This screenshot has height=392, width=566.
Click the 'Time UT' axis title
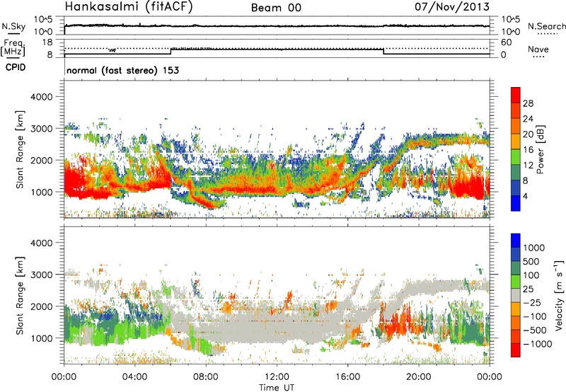(x=277, y=388)
